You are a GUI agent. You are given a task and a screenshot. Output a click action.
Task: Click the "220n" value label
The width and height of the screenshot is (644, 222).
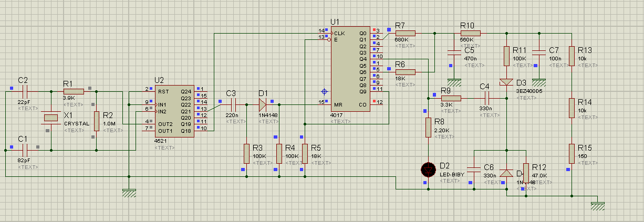(232, 115)
